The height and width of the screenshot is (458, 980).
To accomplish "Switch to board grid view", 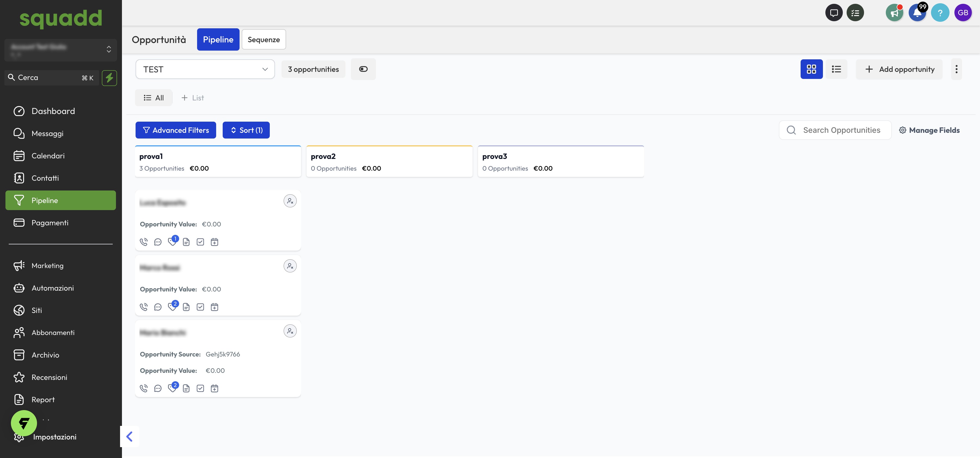I will pyautogui.click(x=811, y=69).
